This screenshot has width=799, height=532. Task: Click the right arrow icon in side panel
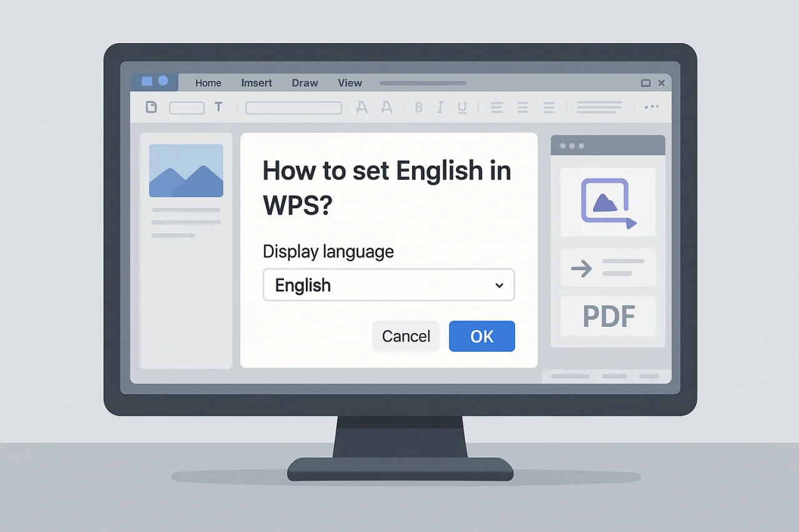pos(582,269)
